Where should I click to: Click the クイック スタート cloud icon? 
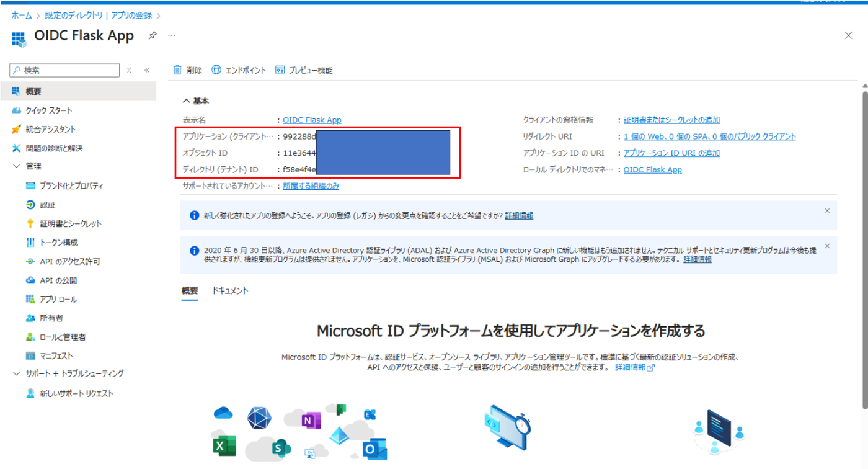pos(16,110)
